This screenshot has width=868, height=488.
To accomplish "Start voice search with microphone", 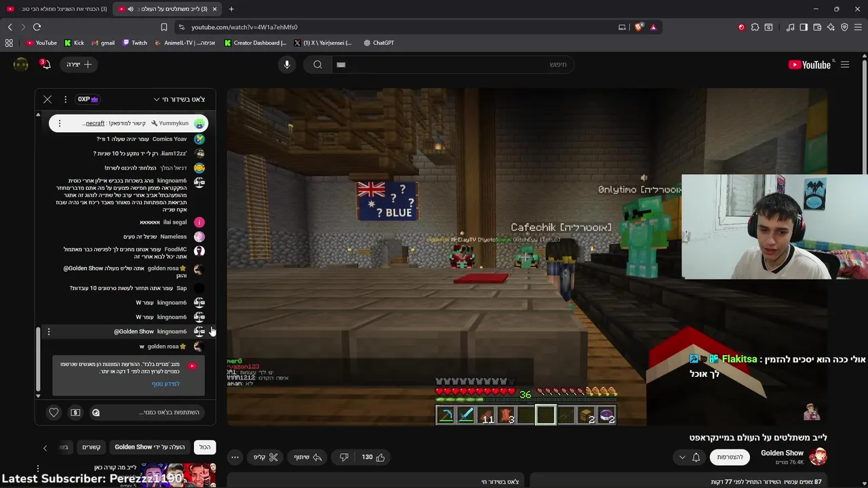I will coord(287,64).
